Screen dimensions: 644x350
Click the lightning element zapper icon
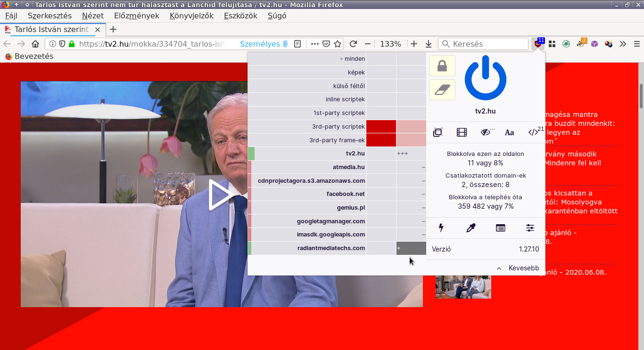tap(441, 228)
